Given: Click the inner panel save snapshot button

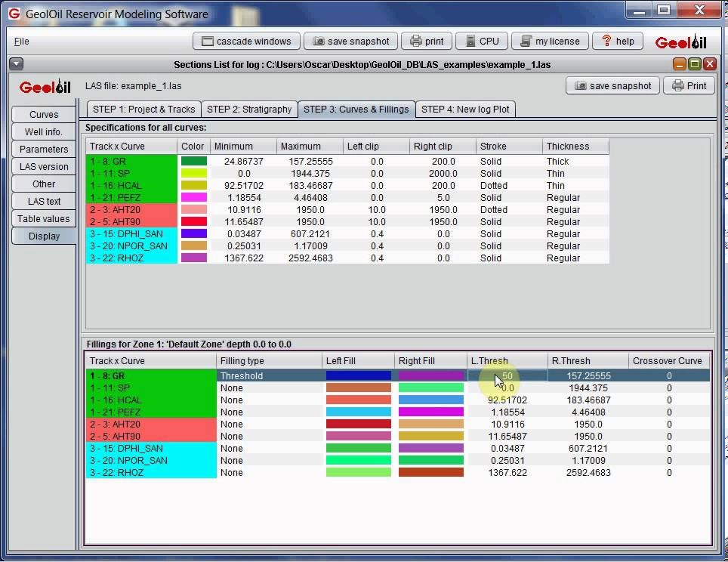Looking at the screenshot, I should (x=612, y=86).
